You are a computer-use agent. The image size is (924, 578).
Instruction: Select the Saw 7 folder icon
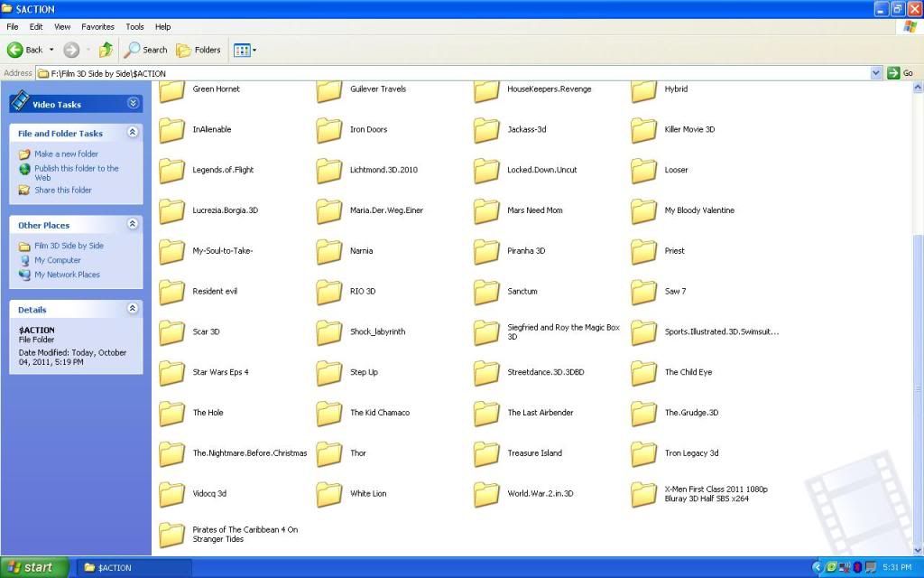click(643, 292)
